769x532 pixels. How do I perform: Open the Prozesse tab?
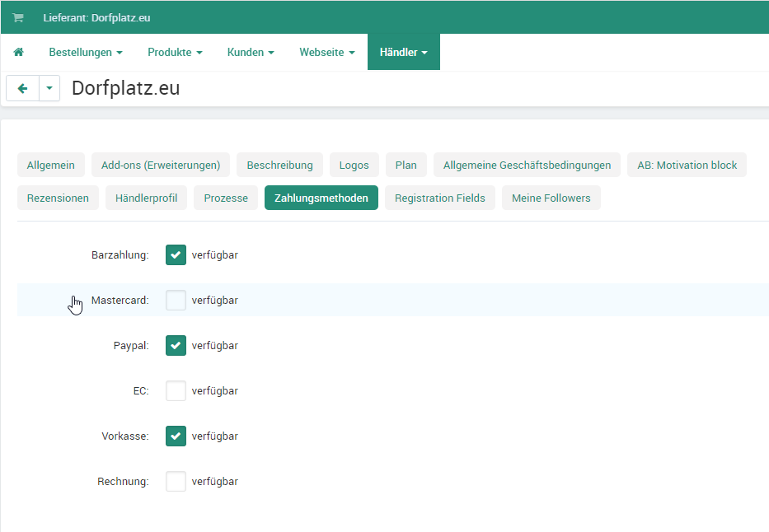point(226,198)
